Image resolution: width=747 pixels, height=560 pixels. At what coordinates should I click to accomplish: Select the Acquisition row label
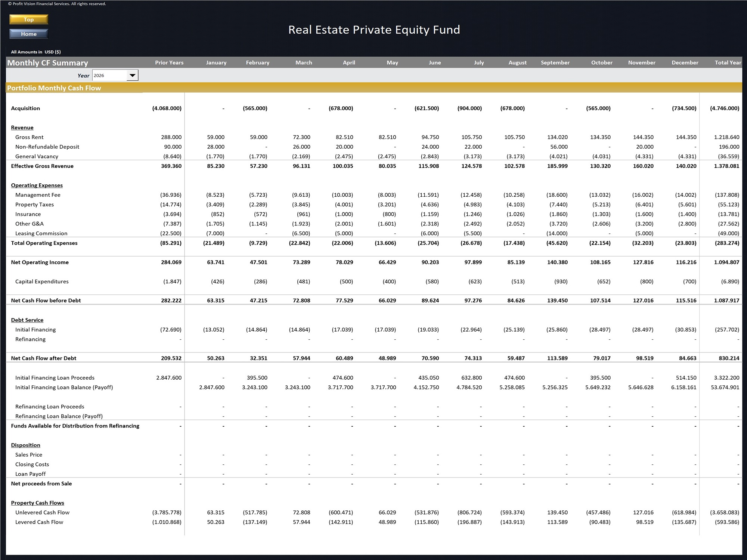click(x=25, y=108)
